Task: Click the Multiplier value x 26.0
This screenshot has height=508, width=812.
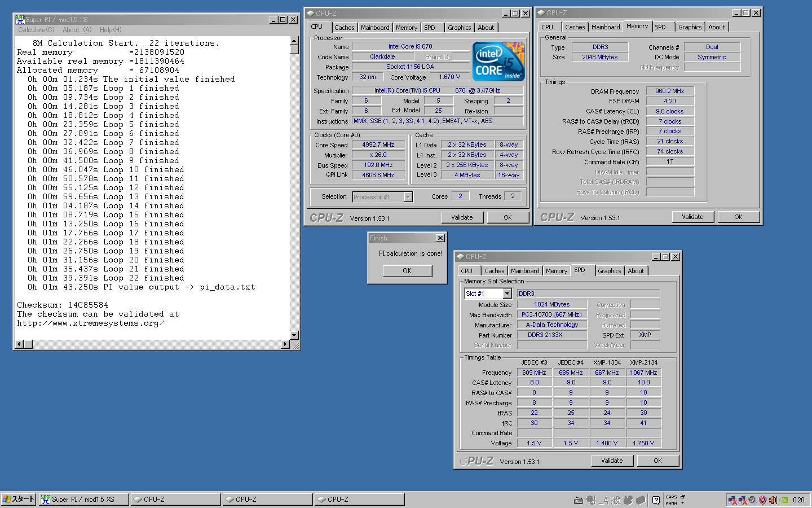Action: (378, 155)
